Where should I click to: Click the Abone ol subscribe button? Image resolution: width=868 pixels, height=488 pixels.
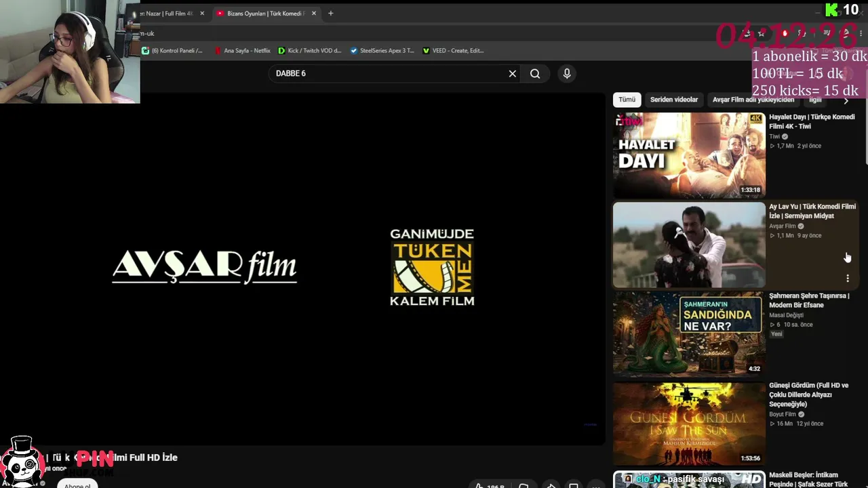click(x=77, y=485)
